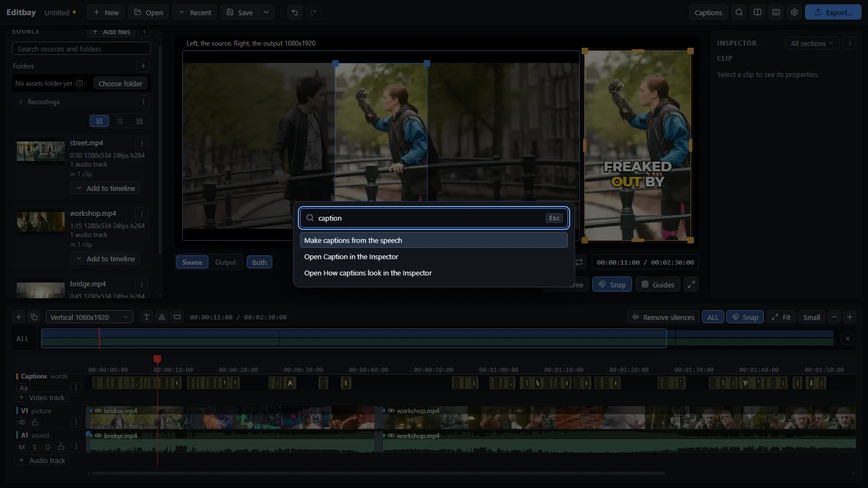Expand preview with the fullscreen arrows icon
The image size is (868, 488).
tap(691, 285)
